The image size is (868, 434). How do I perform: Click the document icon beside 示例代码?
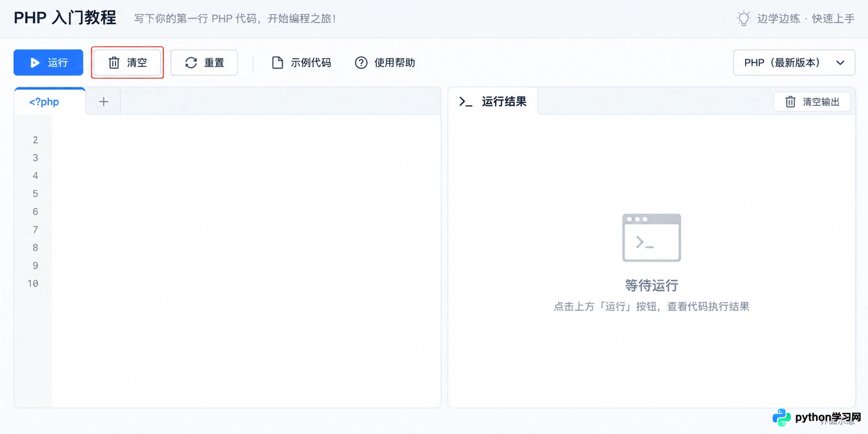[x=277, y=63]
